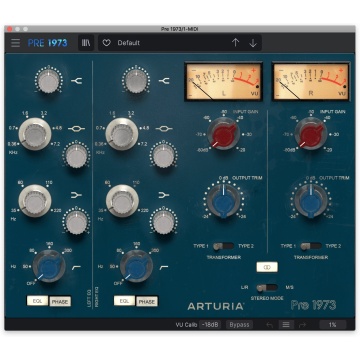This screenshot has height=360, width=360.
Task: Click the right channel blue Output Trim knob
Action: (x=311, y=201)
